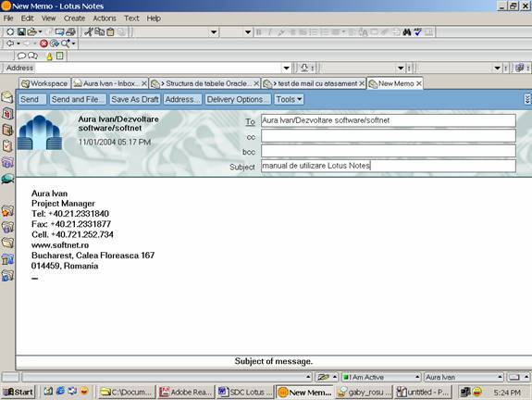Screen dimensions: 532x400
Task: Open Adobe Reader from the taskbar
Action: pos(186,393)
